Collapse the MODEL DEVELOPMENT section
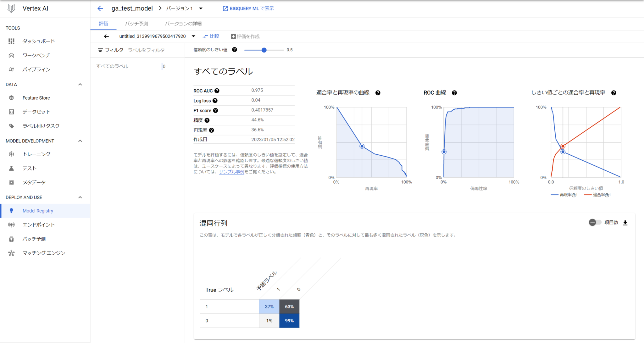The height and width of the screenshot is (343, 644). pos(80,141)
